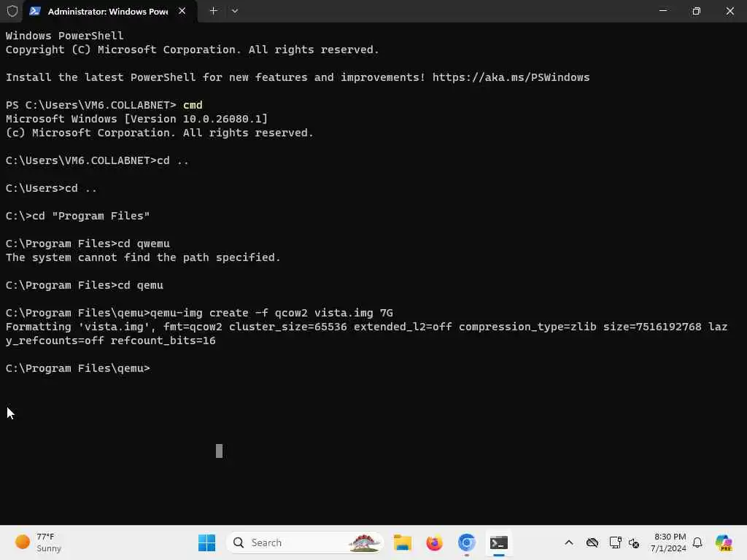Click 'PS C:\Users\VM6.COLLABNET> cmd' line

104,105
